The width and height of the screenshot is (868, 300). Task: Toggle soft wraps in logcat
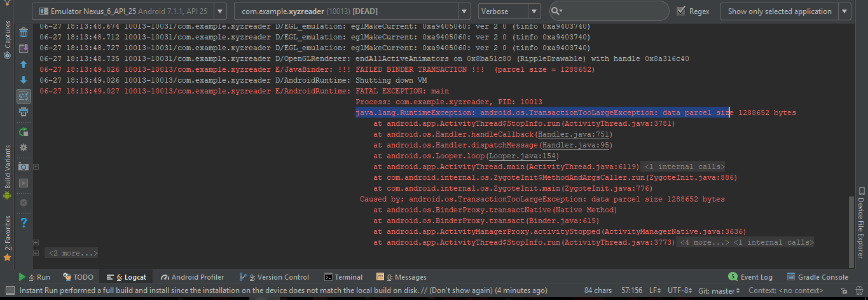pyautogui.click(x=24, y=96)
